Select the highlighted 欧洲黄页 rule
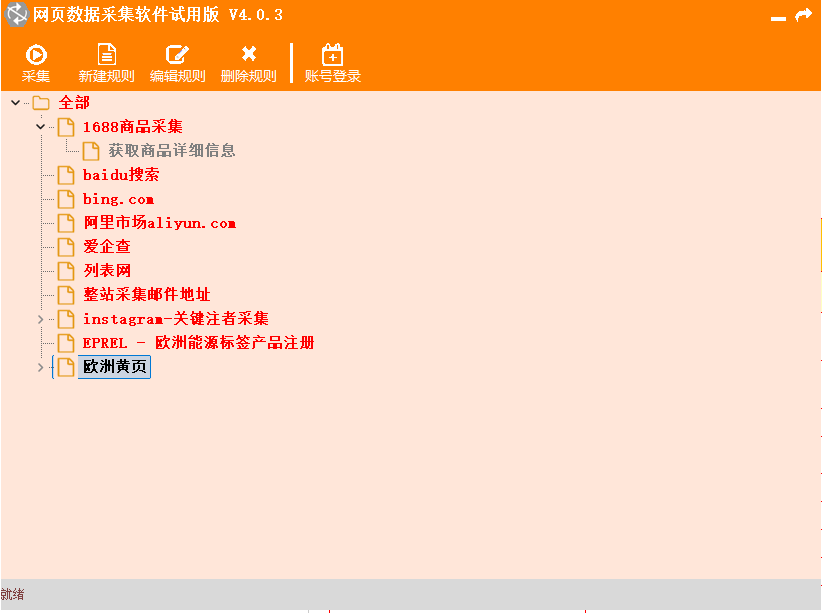 [x=114, y=367]
